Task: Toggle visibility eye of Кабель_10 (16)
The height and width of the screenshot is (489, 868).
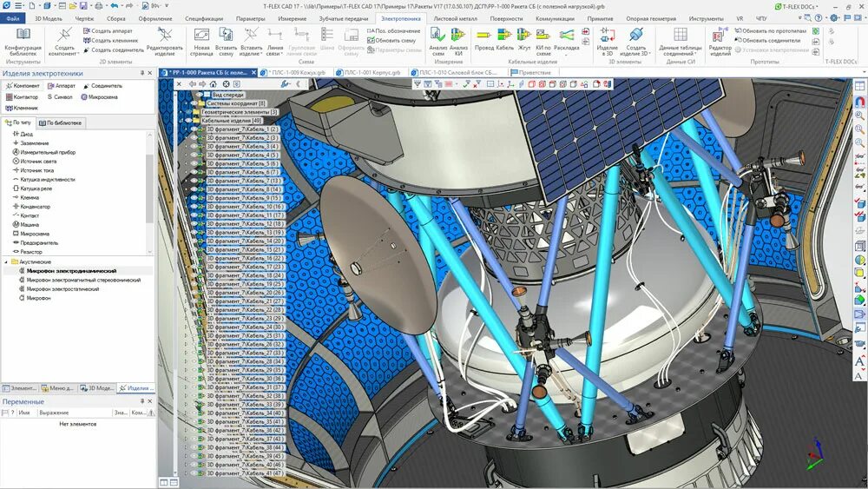Action: click(x=194, y=207)
